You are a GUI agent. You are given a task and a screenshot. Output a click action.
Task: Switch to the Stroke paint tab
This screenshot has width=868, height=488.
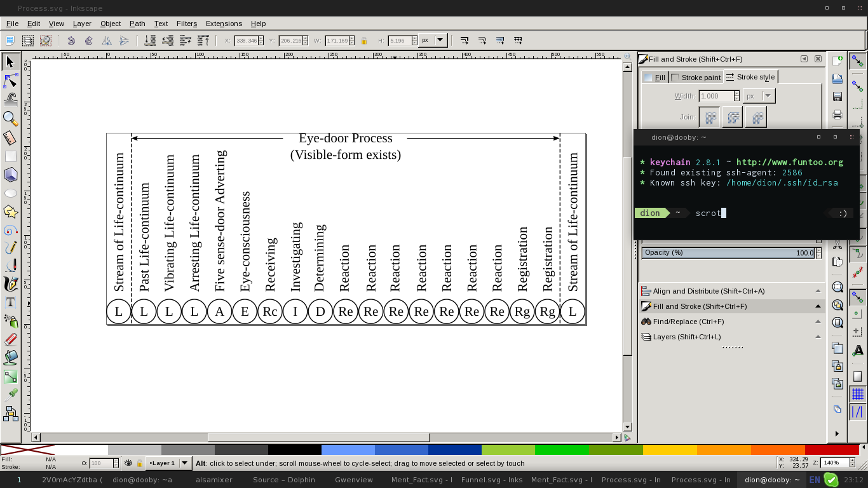click(x=696, y=78)
